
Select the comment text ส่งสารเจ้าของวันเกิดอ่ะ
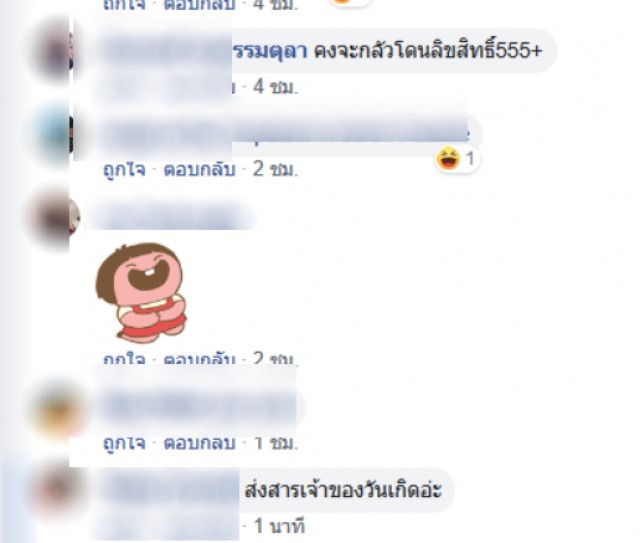pyautogui.click(x=343, y=490)
